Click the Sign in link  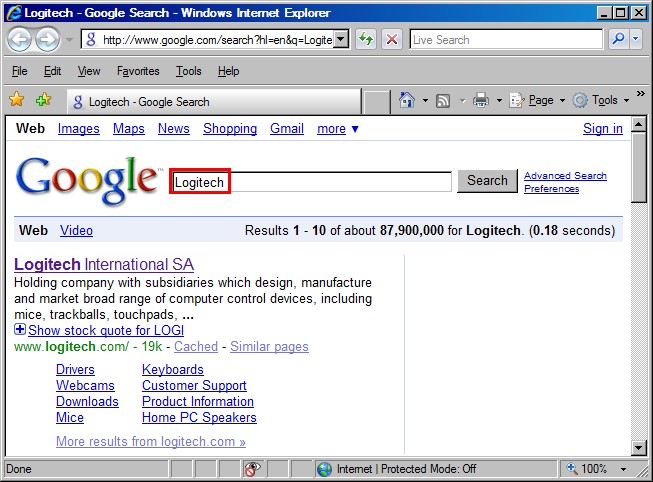pos(603,129)
